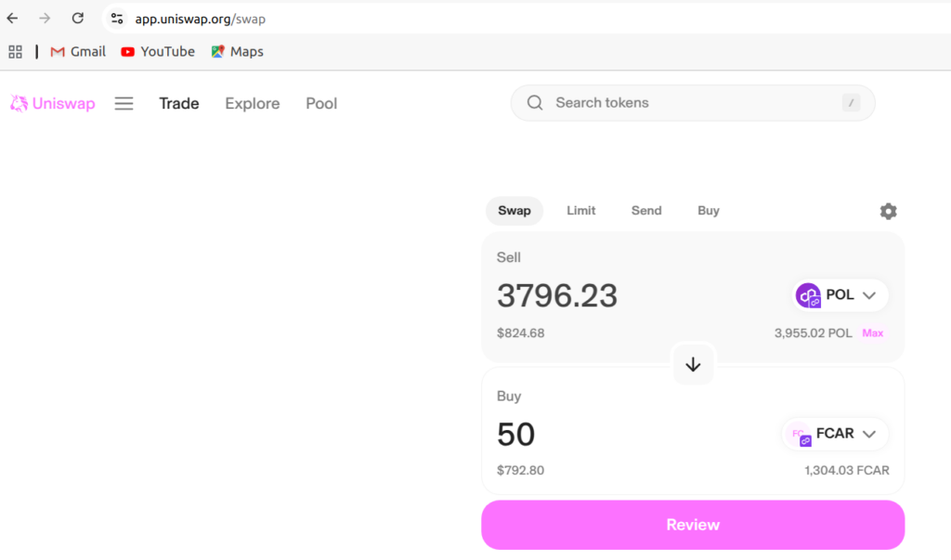Select the Swap tab
Viewport: 951px width, 560px height.
point(515,211)
